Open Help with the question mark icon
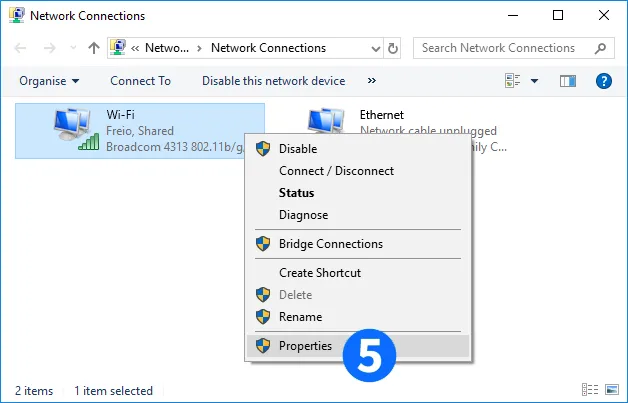628x403 pixels. (x=604, y=81)
